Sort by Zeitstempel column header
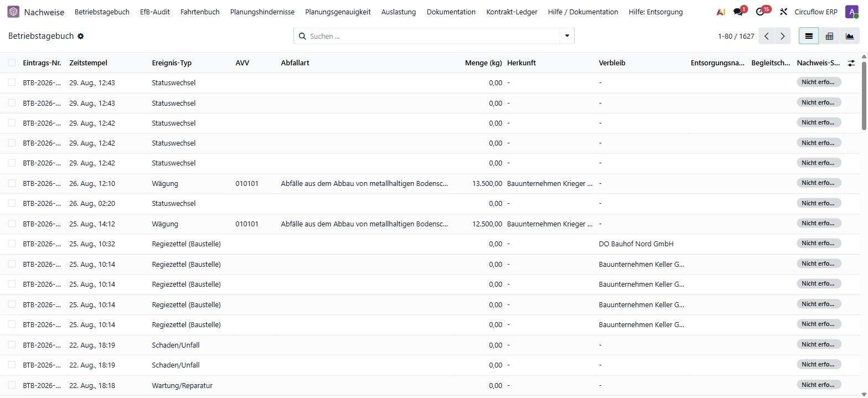Image resolution: width=868 pixels, height=398 pixels. (x=89, y=63)
